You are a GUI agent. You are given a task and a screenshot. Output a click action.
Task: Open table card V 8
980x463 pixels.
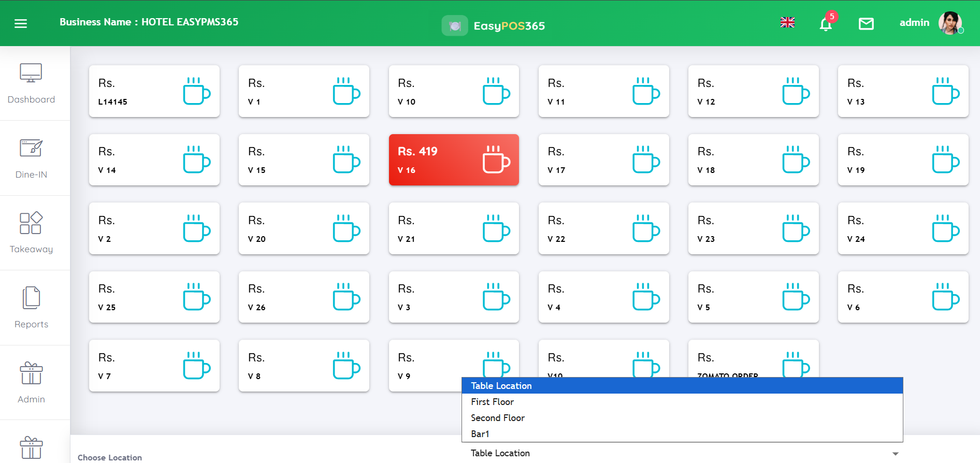pyautogui.click(x=304, y=366)
